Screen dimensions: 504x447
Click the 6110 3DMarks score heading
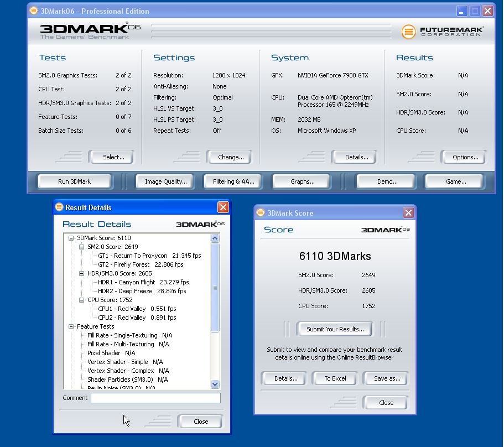tap(335, 256)
